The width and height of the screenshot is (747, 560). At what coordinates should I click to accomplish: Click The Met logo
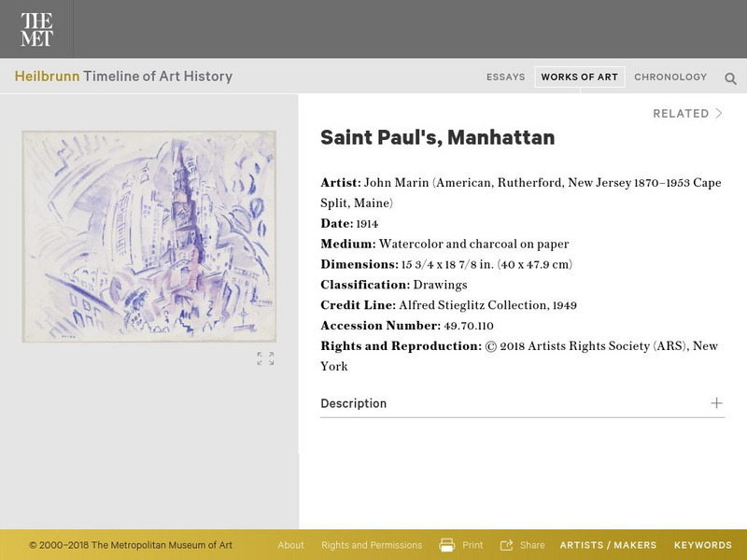(36, 29)
